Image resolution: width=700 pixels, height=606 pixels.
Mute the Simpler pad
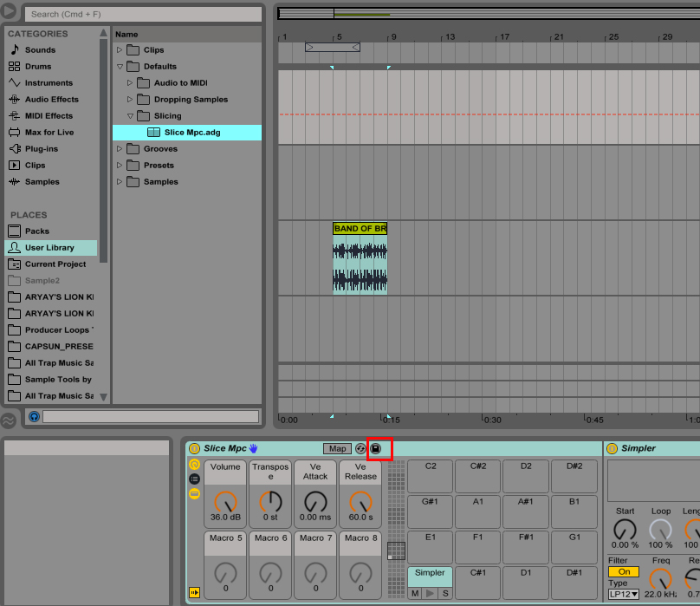[x=415, y=594]
